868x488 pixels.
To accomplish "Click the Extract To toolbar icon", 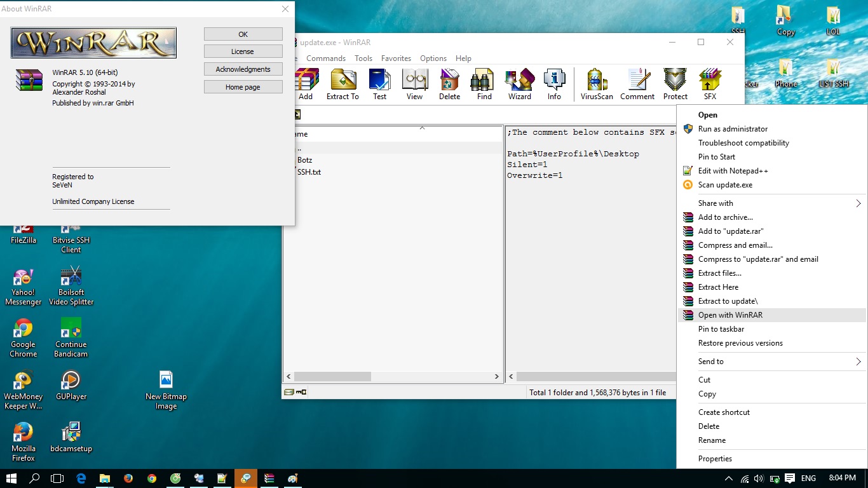I will pos(342,85).
